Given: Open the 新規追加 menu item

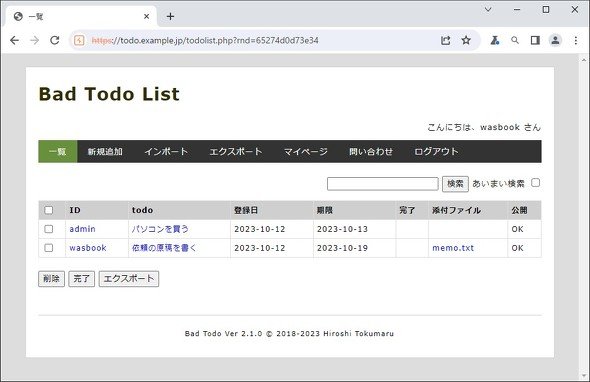Looking at the screenshot, I should (x=105, y=152).
